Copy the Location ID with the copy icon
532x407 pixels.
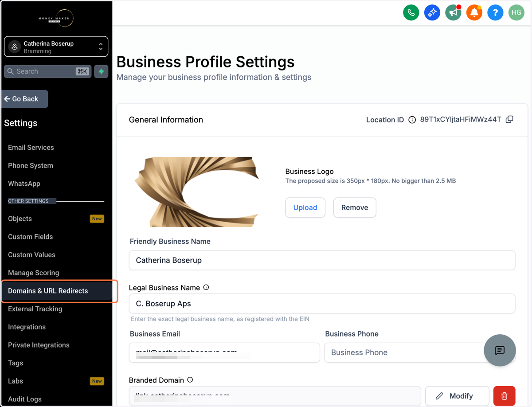509,119
